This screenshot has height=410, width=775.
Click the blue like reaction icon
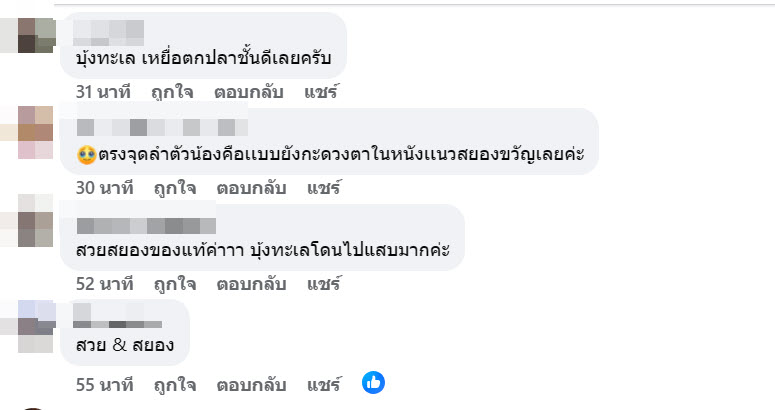coord(373,382)
